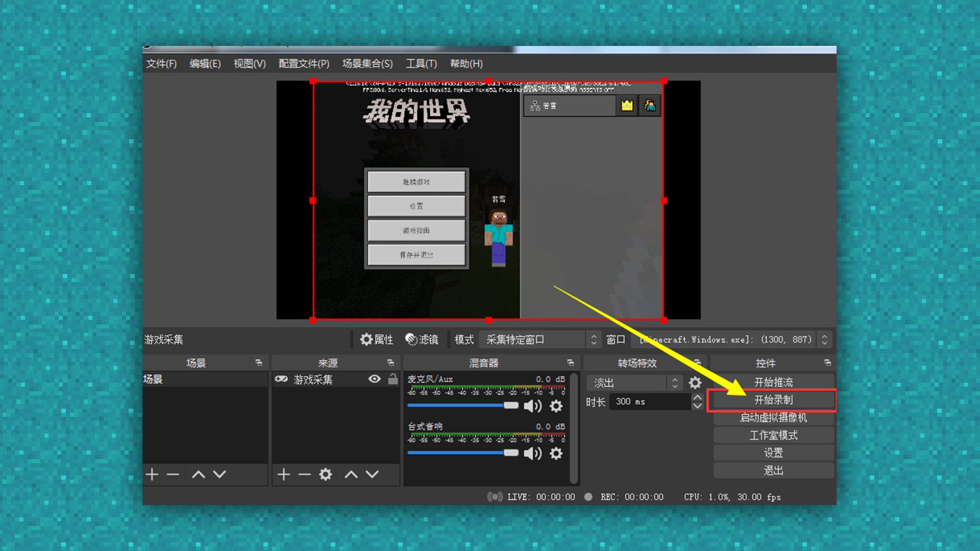Click the REC: 00:00:00 status
This screenshot has height=551, width=980.
point(624,497)
